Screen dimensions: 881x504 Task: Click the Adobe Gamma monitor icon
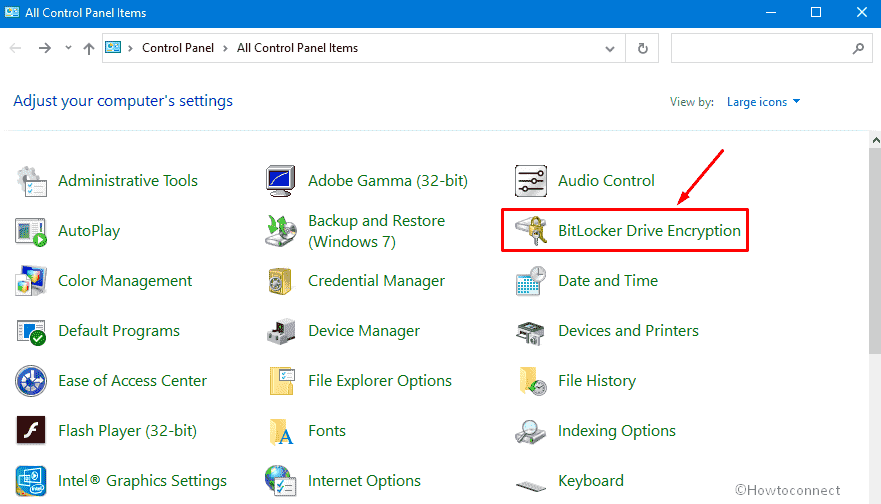pos(280,181)
